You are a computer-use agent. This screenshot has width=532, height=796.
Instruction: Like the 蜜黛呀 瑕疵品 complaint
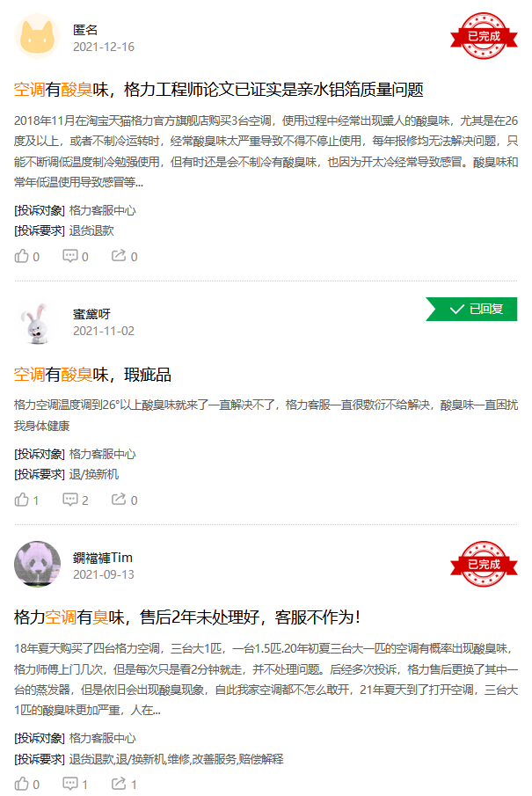point(26,500)
